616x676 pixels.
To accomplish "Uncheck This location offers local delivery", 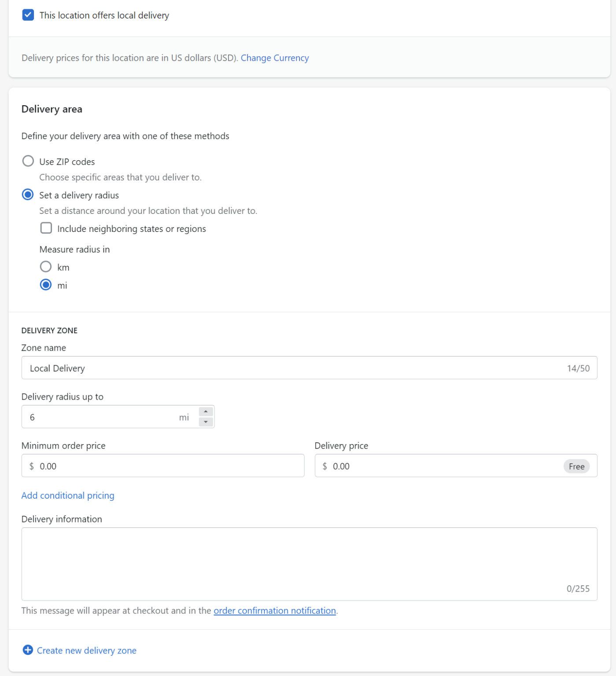I will (x=28, y=15).
